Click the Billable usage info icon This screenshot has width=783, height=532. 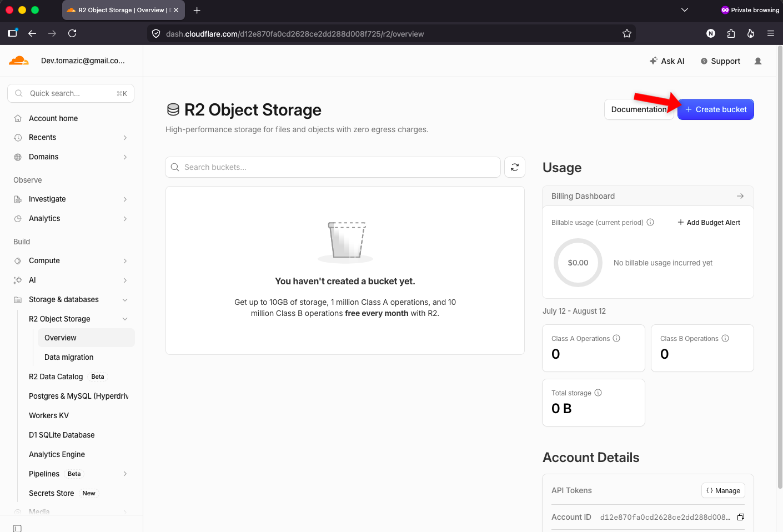[650, 222]
